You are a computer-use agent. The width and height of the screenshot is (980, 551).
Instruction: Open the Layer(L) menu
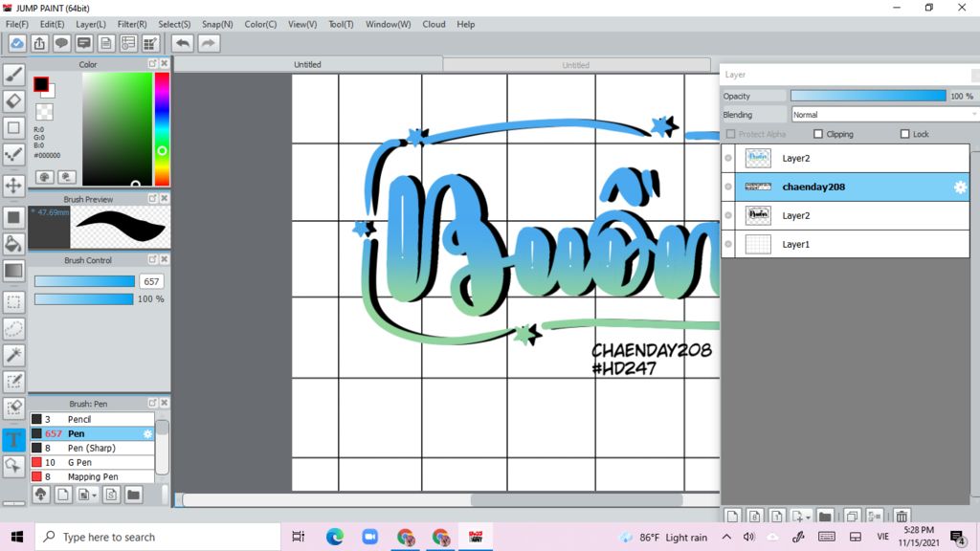(91, 24)
